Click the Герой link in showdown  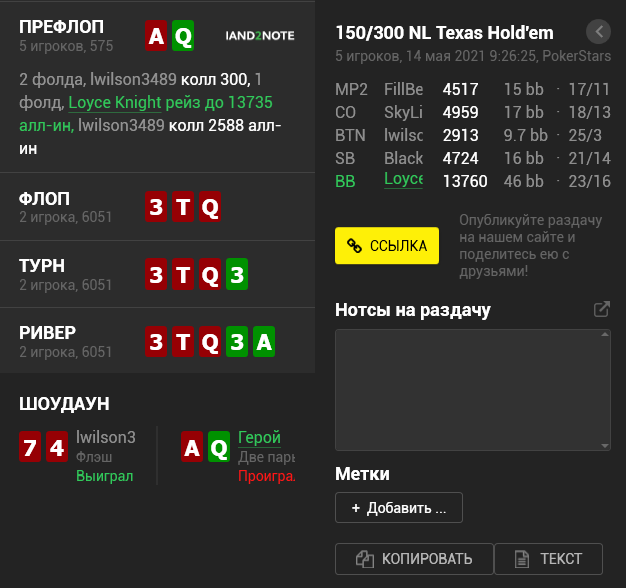259,438
